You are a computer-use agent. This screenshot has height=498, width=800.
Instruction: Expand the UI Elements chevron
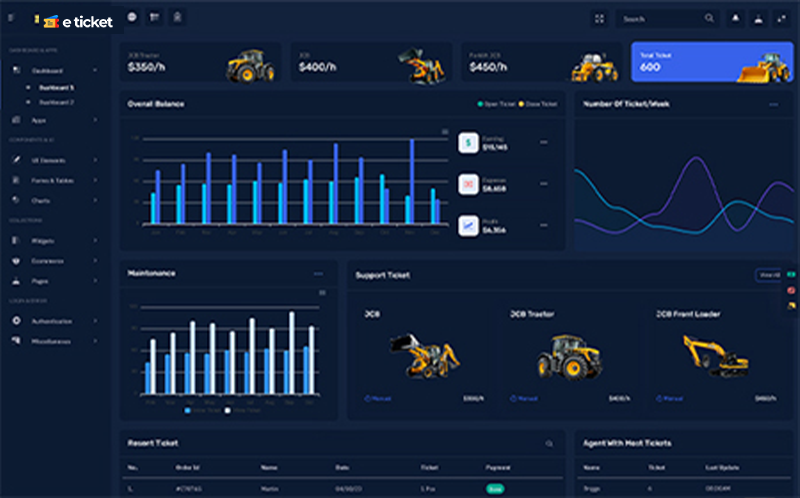(x=95, y=160)
